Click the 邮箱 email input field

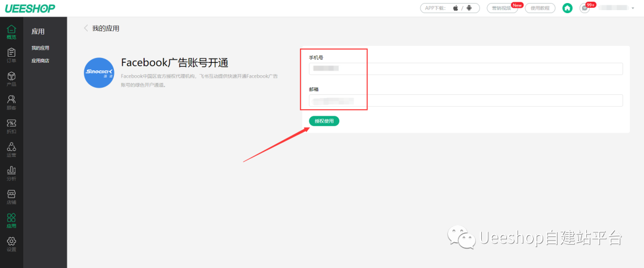[x=466, y=100]
